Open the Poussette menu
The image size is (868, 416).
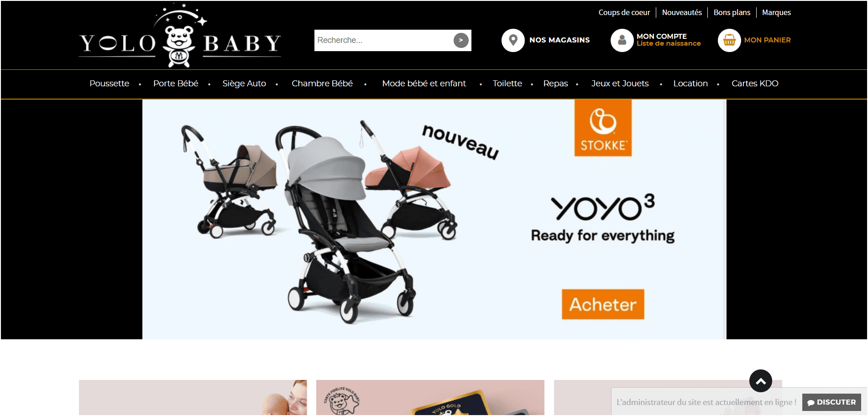click(110, 84)
